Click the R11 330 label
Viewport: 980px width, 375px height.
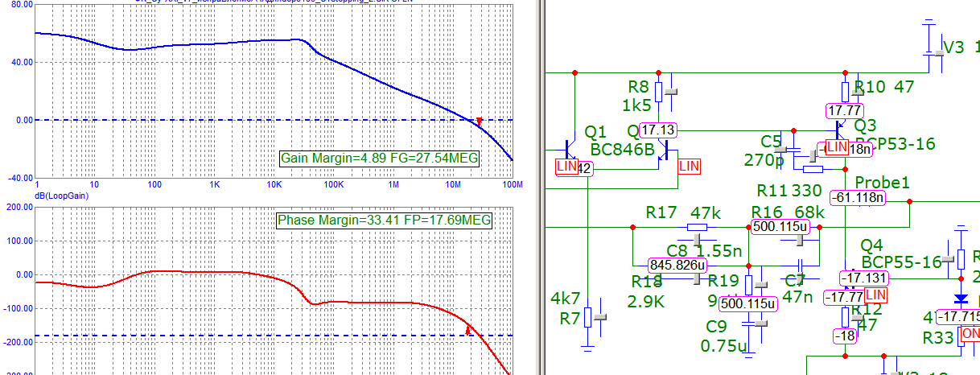[x=790, y=191]
